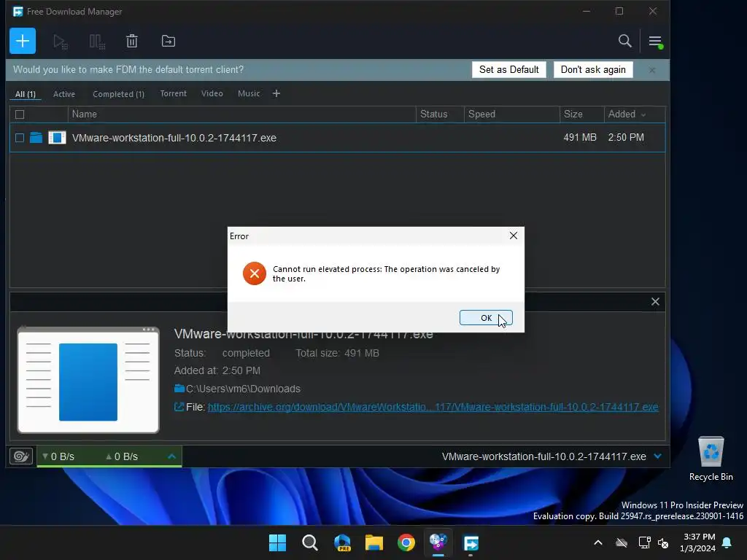Image resolution: width=747 pixels, height=560 pixels.
Task: Switch to the All (1) tab
Action: point(26,94)
